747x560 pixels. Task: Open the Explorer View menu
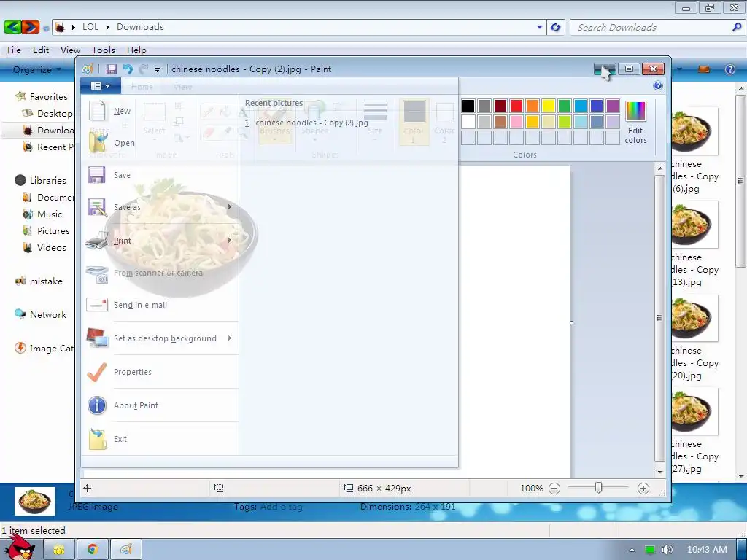point(70,50)
